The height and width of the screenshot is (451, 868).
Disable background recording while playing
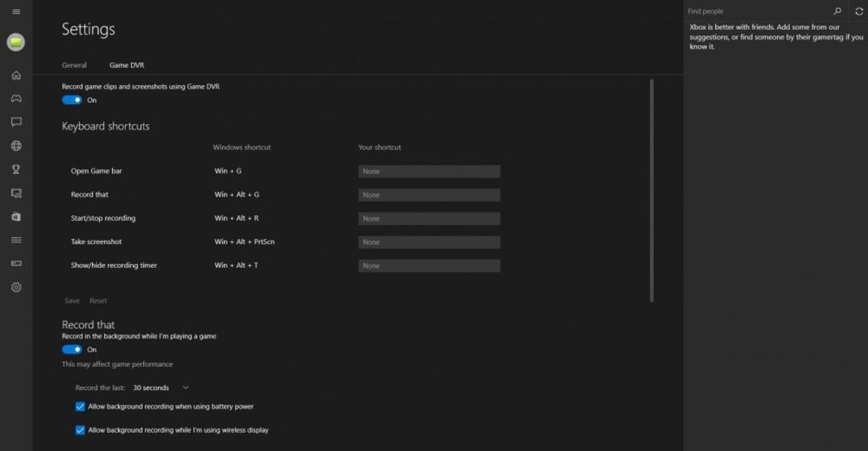pos(72,349)
